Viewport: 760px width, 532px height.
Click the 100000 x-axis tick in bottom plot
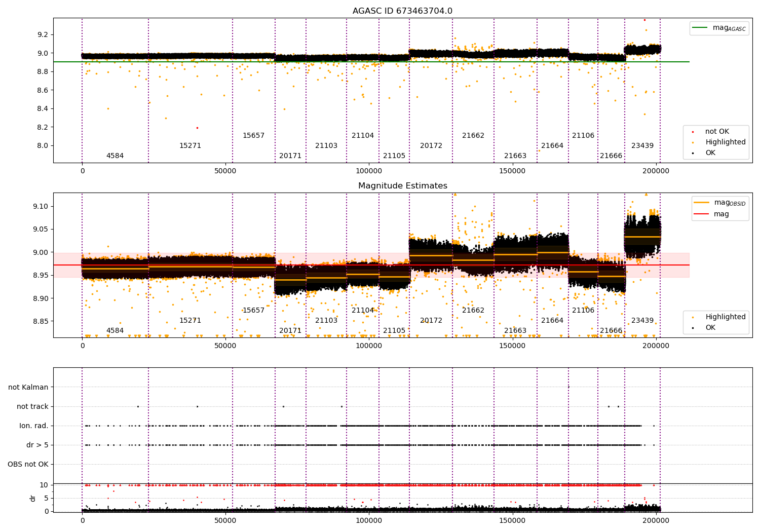click(369, 521)
